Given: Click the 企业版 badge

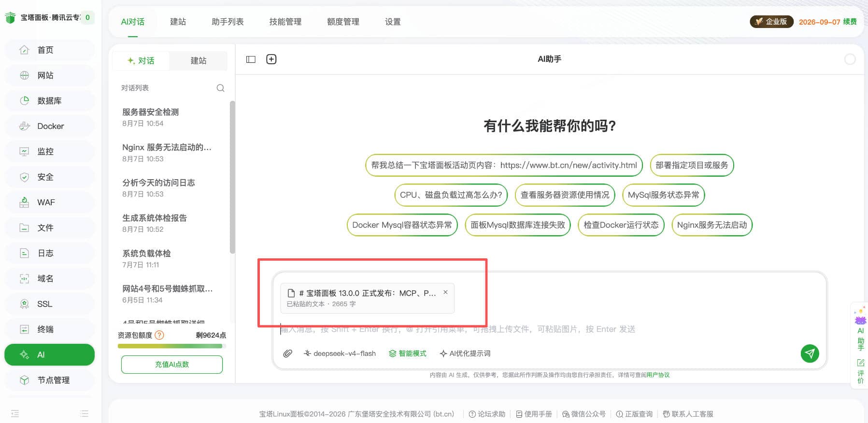Looking at the screenshot, I should [x=771, y=22].
